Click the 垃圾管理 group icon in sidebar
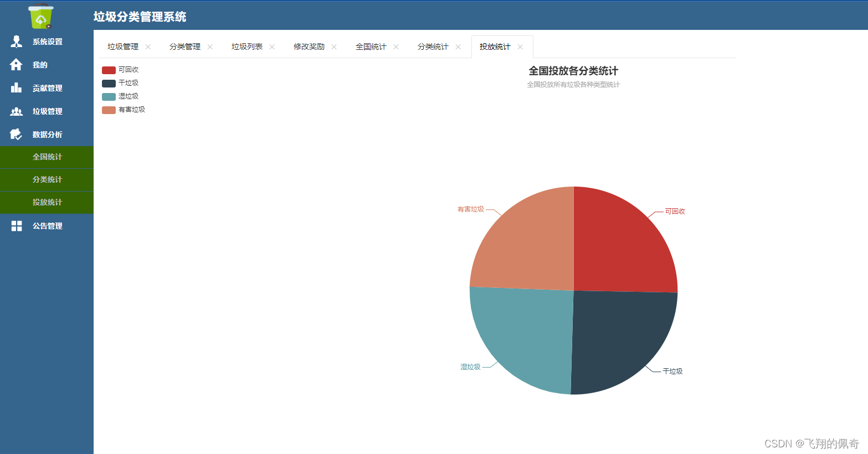Viewport: 868px width, 454px height. 16,111
